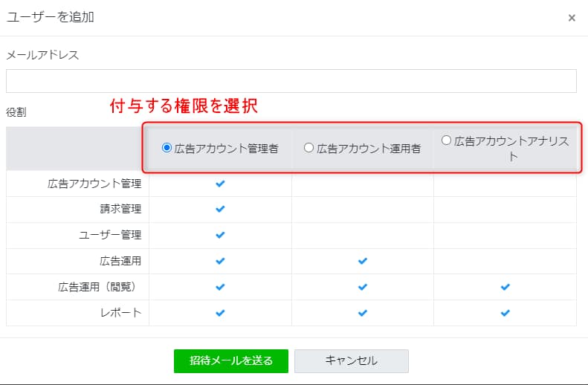This screenshot has width=588, height=385.
Task: Click the red 付与する権限を選択 annotation text
Action: (184, 106)
